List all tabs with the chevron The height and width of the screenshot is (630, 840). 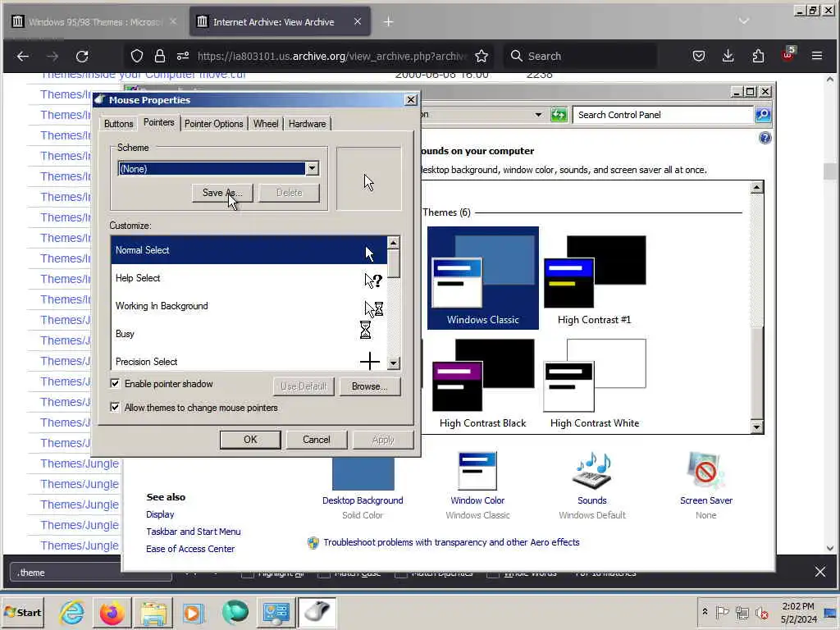[743, 21]
